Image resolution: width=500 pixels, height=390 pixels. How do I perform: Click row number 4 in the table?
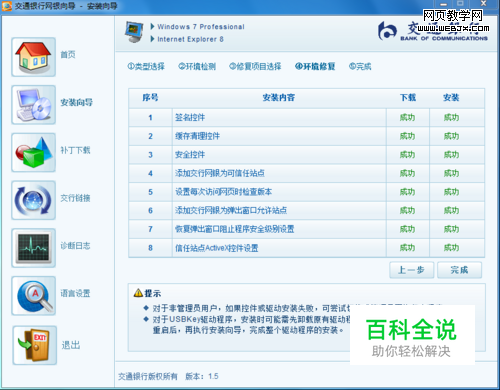click(x=150, y=173)
